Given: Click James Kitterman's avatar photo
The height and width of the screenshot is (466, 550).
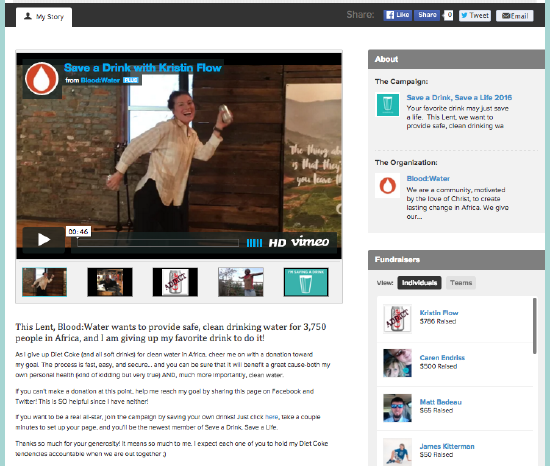Looking at the screenshot, I should click(x=397, y=452).
